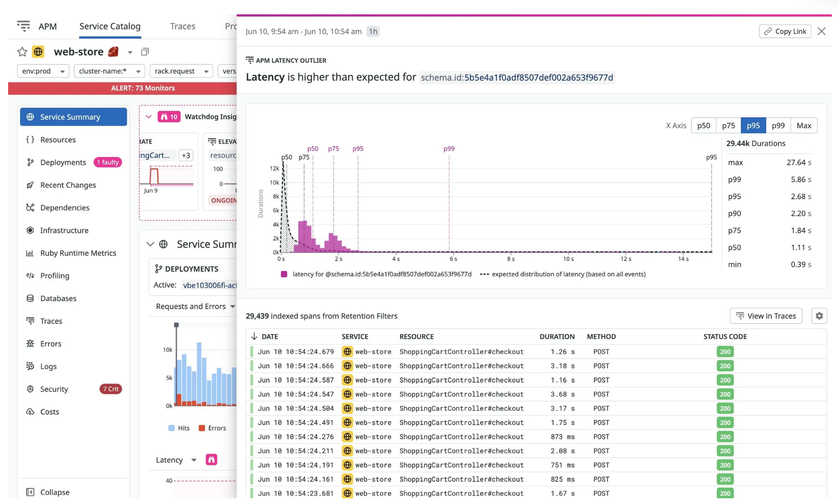Open chart settings gear beside View in Traces
Image resolution: width=839 pixels, height=504 pixels.
pos(819,315)
